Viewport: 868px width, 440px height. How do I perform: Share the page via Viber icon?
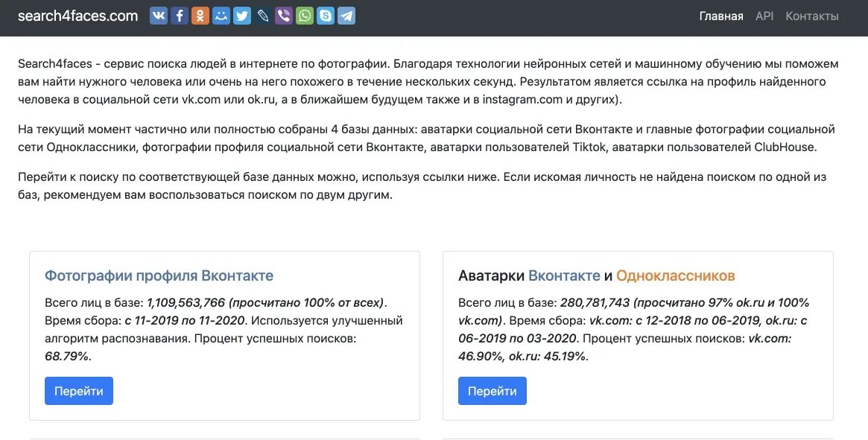[x=283, y=16]
